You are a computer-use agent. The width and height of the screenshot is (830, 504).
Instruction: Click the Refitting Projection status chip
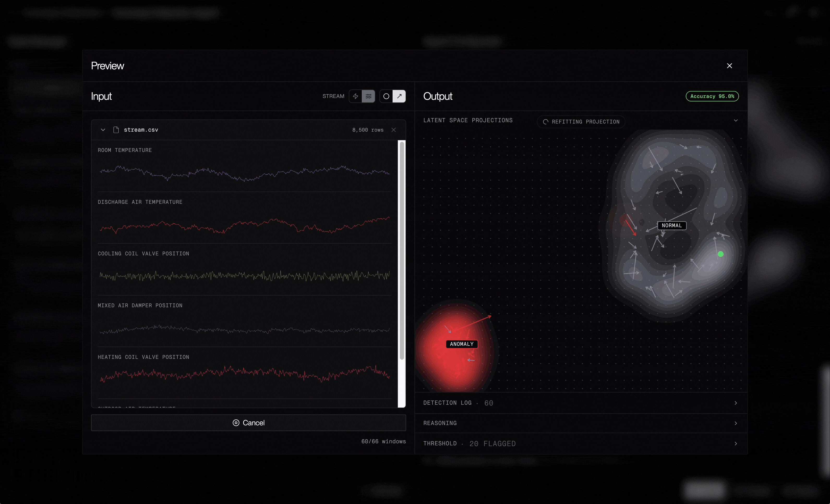coord(581,122)
